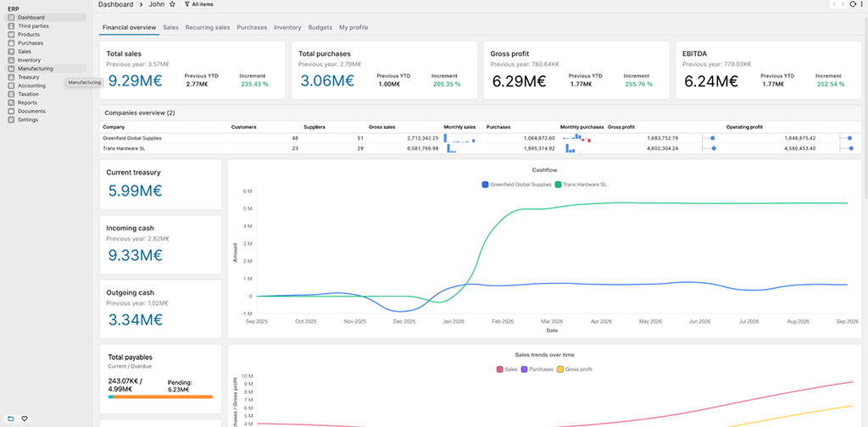The image size is (868, 427).
Task: Select the Treasury icon in the sidebar
Action: pos(12,77)
